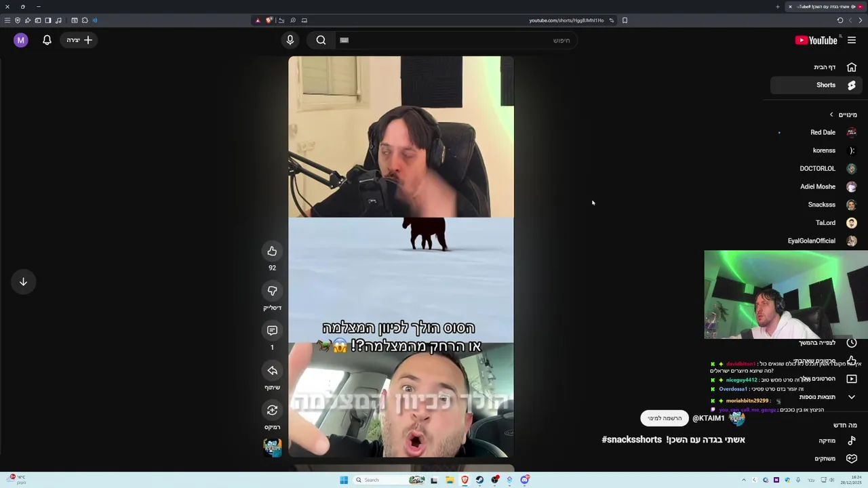Reload the page
Screen dimensions: 868x488
[x=840, y=20]
